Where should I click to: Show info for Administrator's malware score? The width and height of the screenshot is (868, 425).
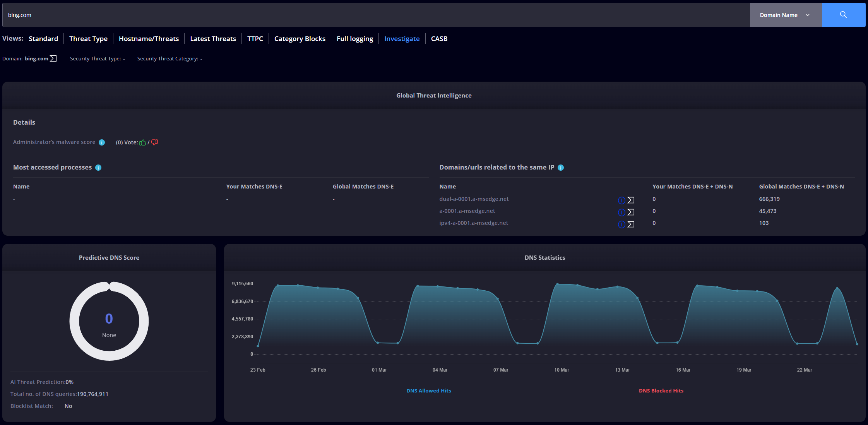[102, 142]
